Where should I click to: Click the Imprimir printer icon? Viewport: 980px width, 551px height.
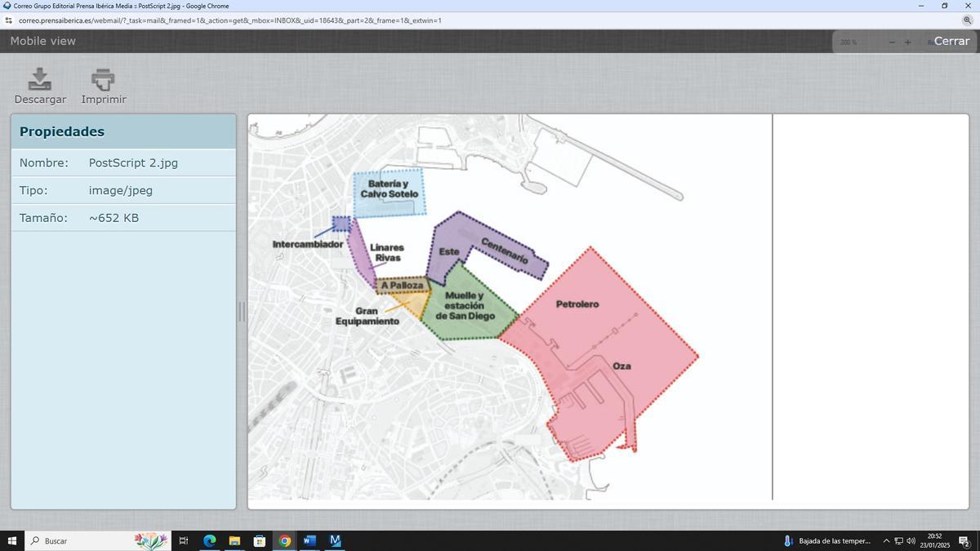tap(103, 79)
